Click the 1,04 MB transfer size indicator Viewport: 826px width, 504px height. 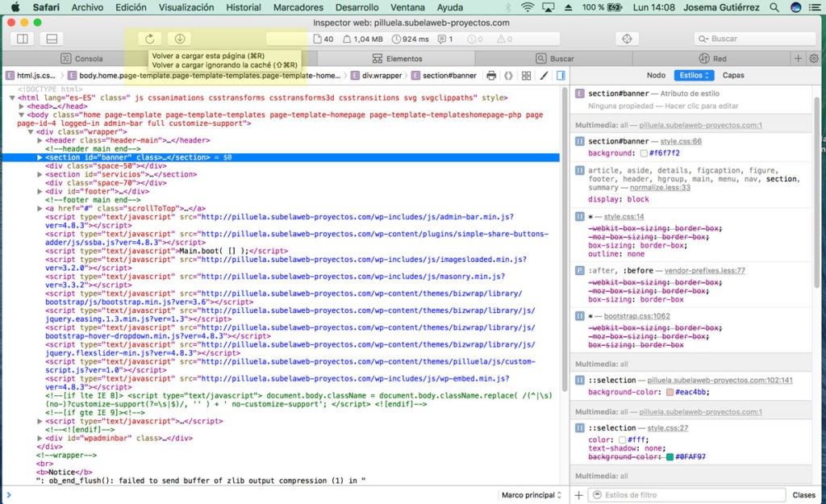[x=362, y=39]
